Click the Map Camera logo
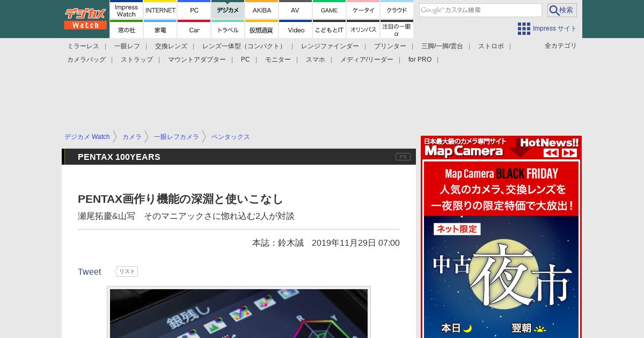Image resolution: width=644 pixels, height=338 pixels. [x=464, y=151]
